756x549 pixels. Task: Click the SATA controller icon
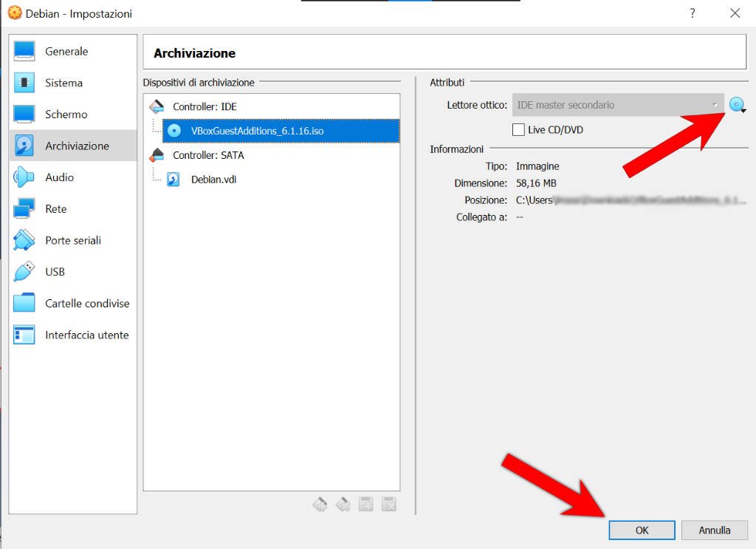coord(157,155)
